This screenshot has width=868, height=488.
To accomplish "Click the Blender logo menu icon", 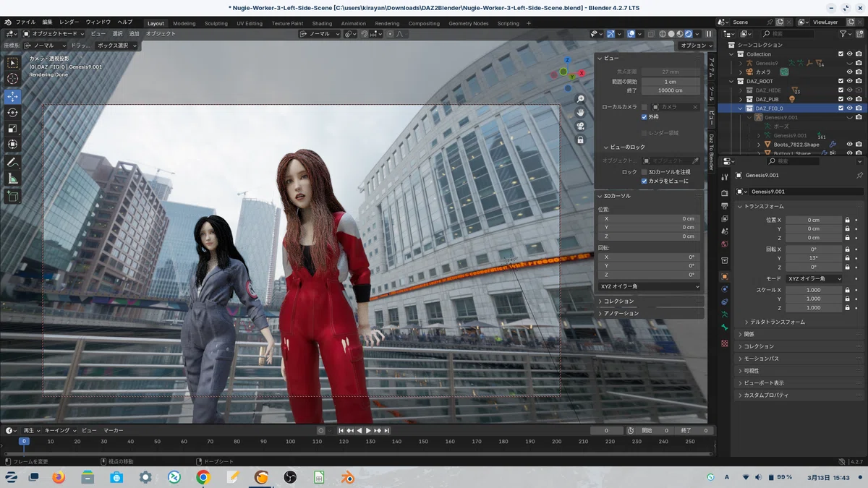I will pos(8,22).
